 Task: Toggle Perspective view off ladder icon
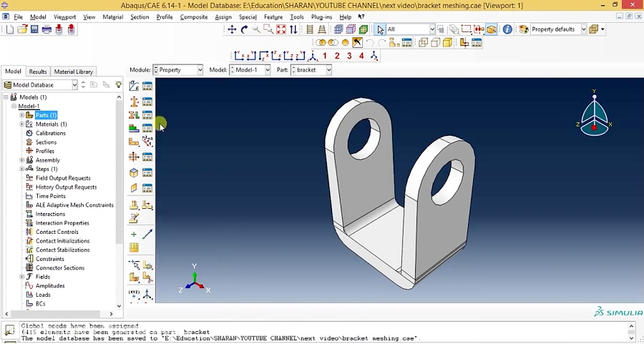pyautogui.click(x=310, y=29)
